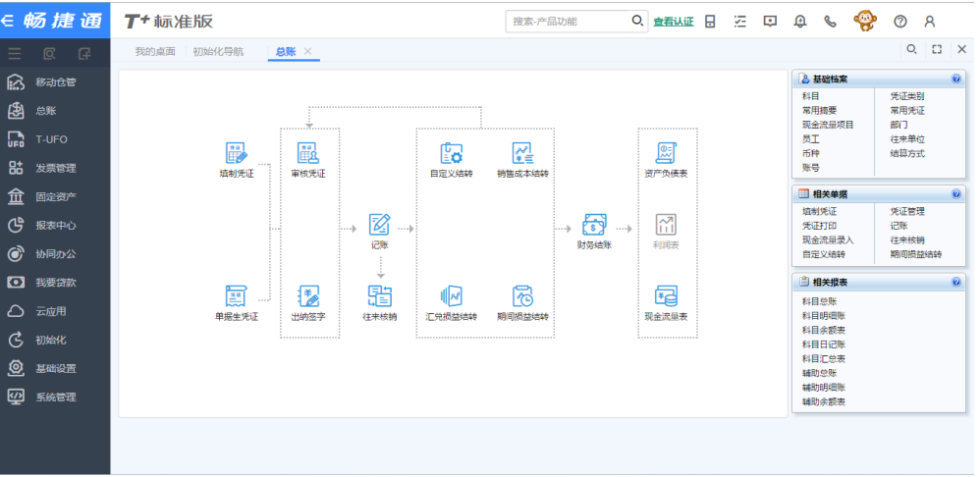980x477 pixels.
Task: Collapse the 基础档案 panel
Action: click(x=955, y=79)
